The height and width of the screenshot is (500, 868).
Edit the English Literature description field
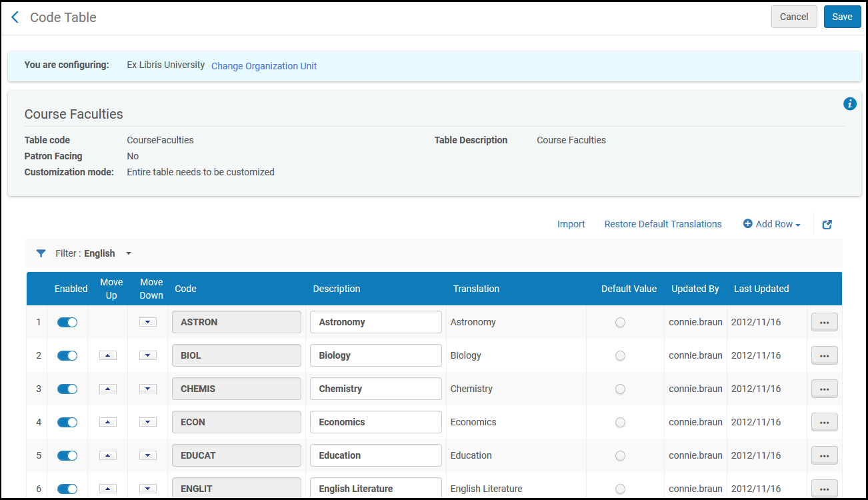pyautogui.click(x=376, y=488)
